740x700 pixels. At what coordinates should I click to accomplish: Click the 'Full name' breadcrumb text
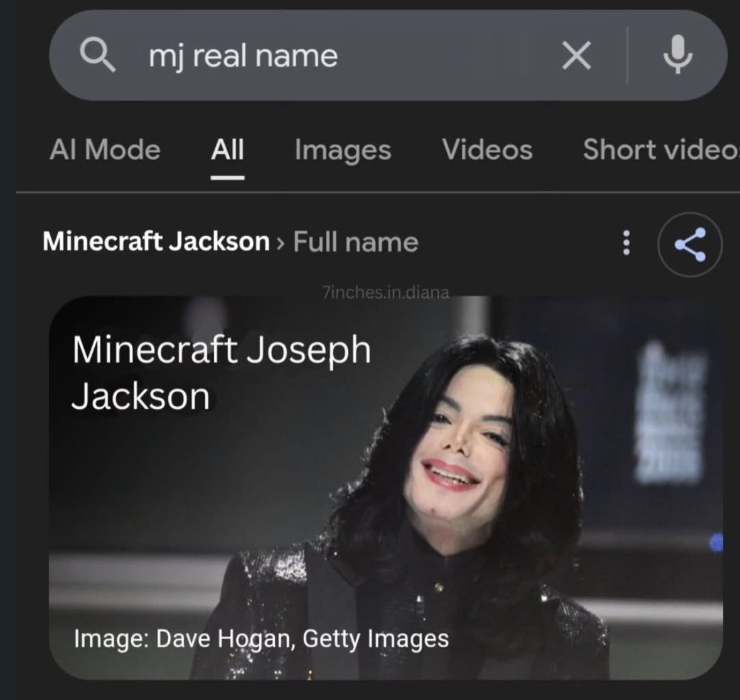click(355, 242)
